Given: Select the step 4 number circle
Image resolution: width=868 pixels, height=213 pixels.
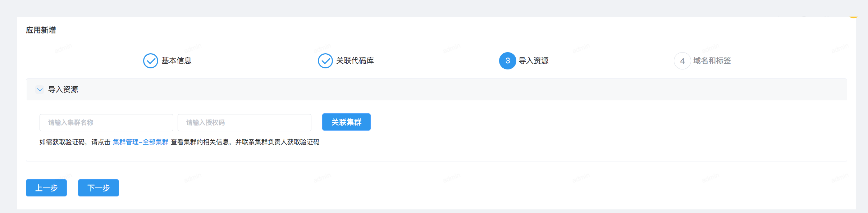Looking at the screenshot, I should (x=682, y=61).
